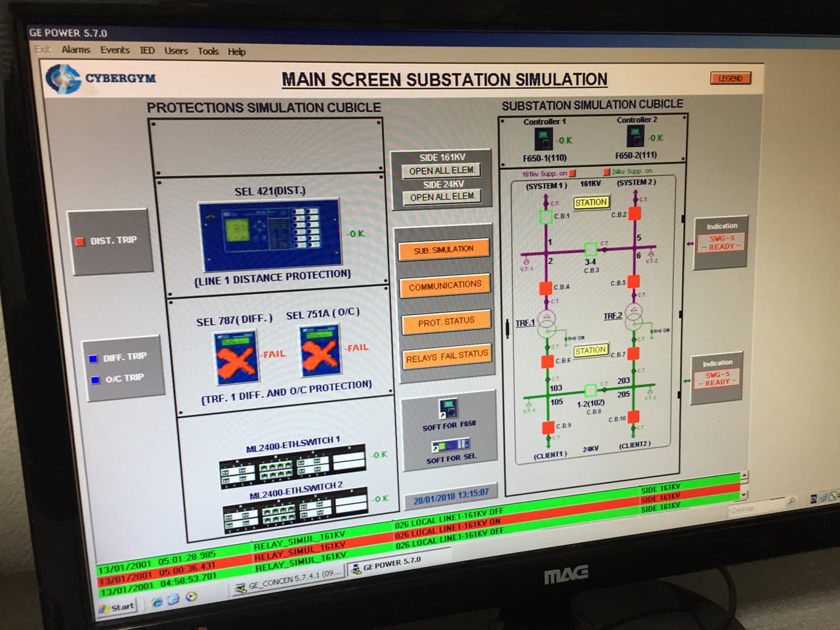Click the alarm list scroll-down arrow
Viewport: 840px width, 630px height.
(x=744, y=494)
